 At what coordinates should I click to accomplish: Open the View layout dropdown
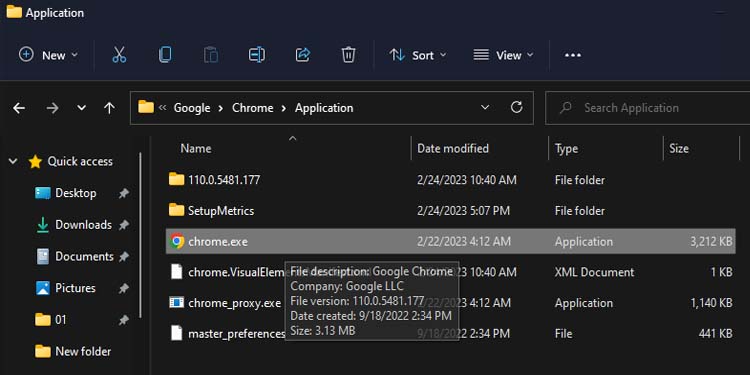pos(503,55)
